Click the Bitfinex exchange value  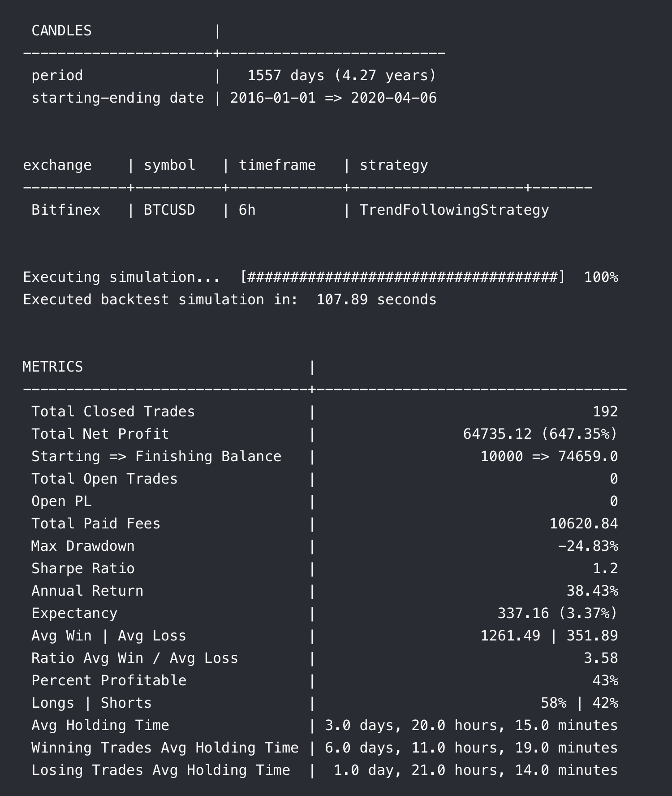pos(66,210)
